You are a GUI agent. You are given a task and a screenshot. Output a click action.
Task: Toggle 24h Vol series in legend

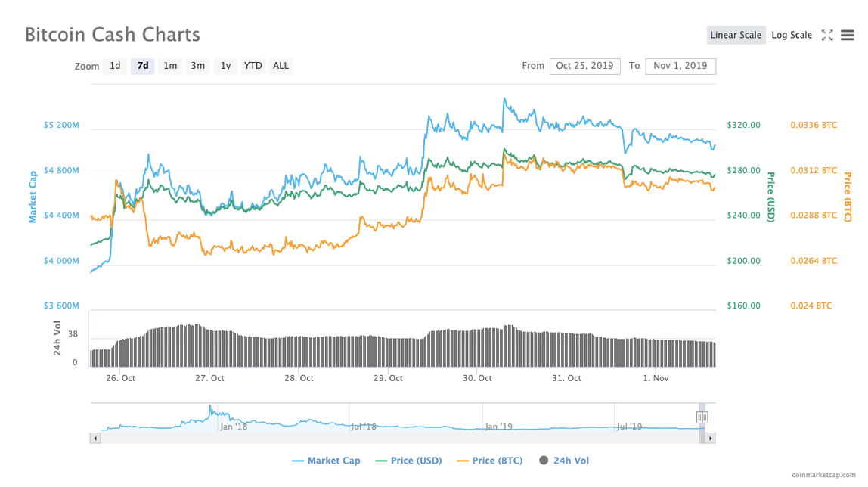tap(564, 461)
